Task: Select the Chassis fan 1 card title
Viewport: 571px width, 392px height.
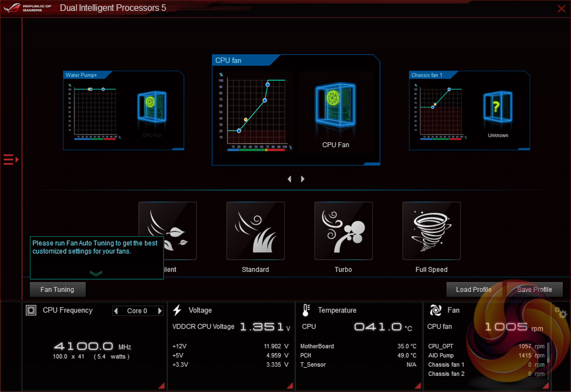Action: 427,75
